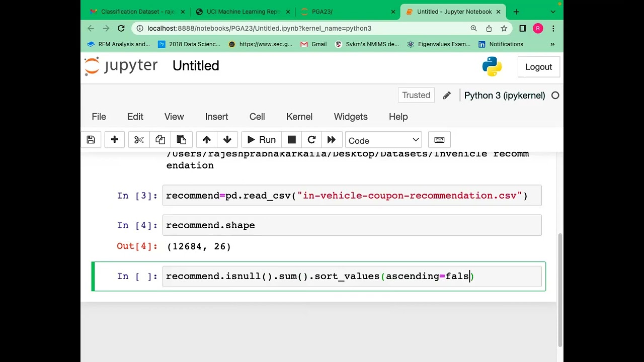
Task: Open the command palette keyboard icon
Action: (439, 140)
